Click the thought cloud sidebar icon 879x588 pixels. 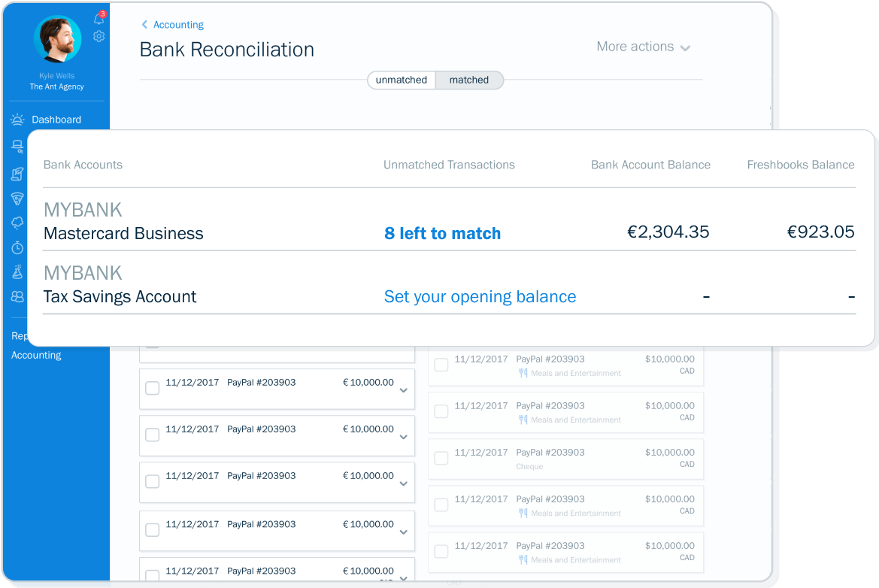(17, 223)
